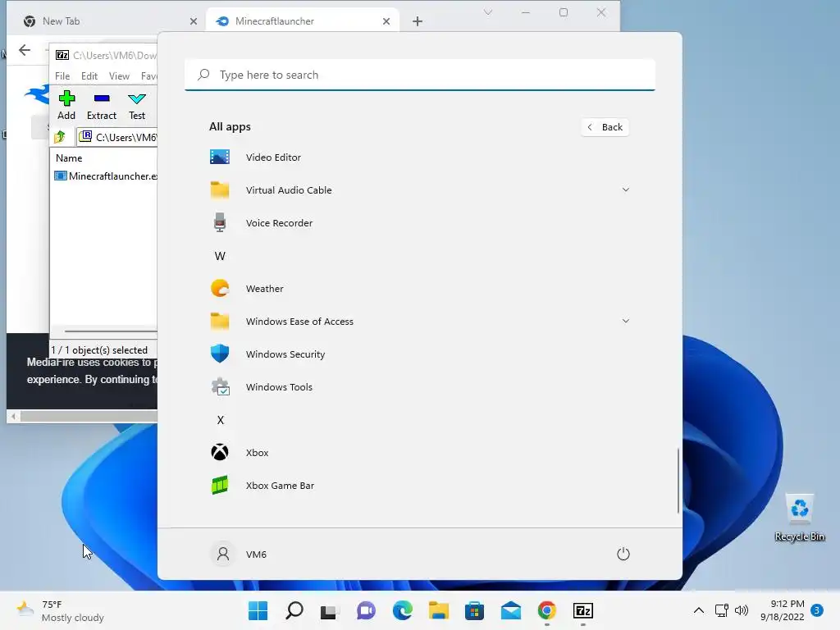
Task: Click the Name column header in 7-Zip
Action: tap(69, 158)
